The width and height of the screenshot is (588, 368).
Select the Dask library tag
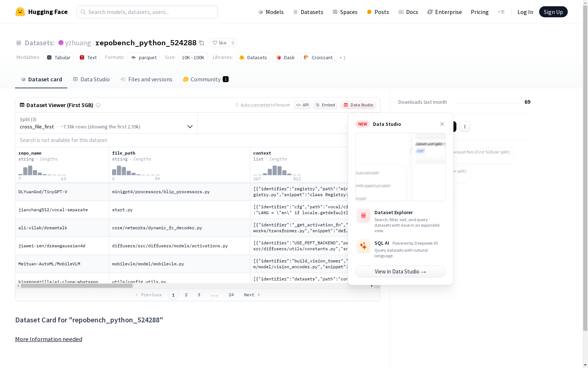[x=285, y=57]
